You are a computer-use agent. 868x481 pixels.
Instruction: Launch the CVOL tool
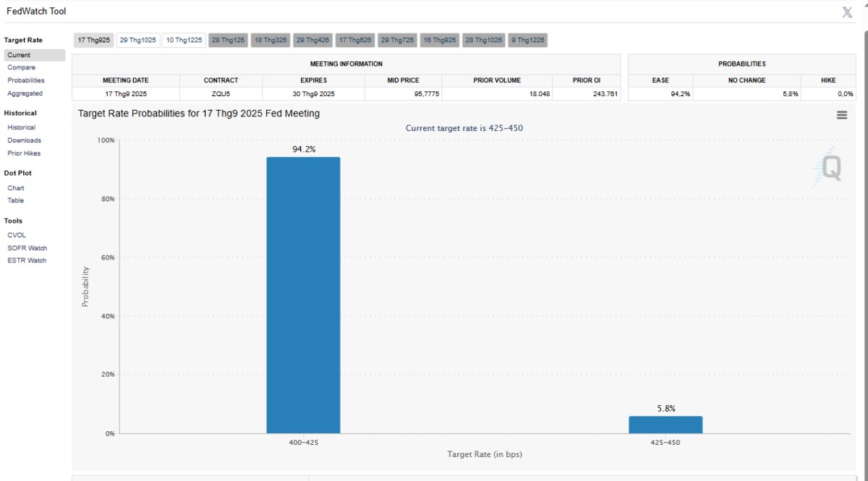pyautogui.click(x=17, y=235)
